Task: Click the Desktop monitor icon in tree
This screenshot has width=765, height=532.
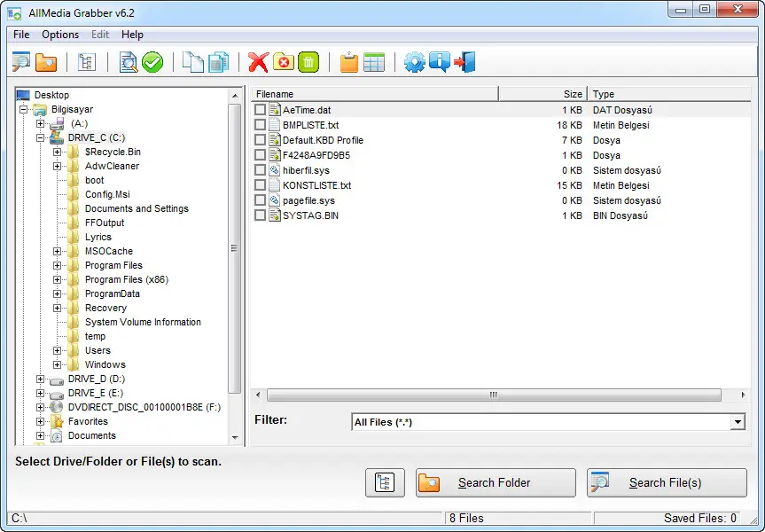Action: click(23, 95)
